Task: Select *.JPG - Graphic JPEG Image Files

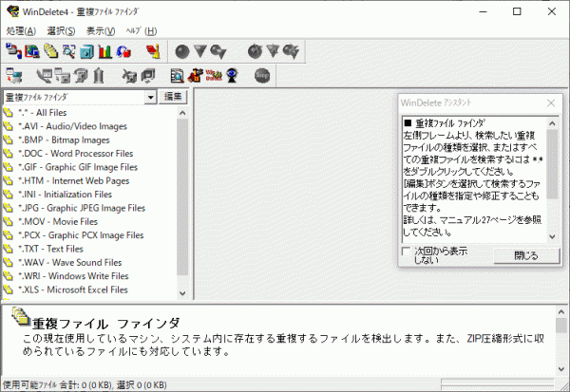Action: tap(81, 208)
